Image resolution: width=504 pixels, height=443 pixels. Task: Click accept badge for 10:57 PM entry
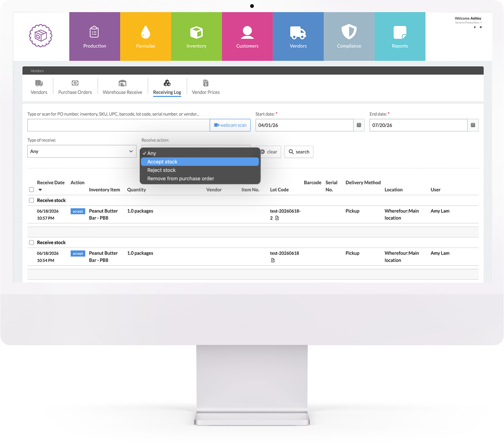(78, 211)
